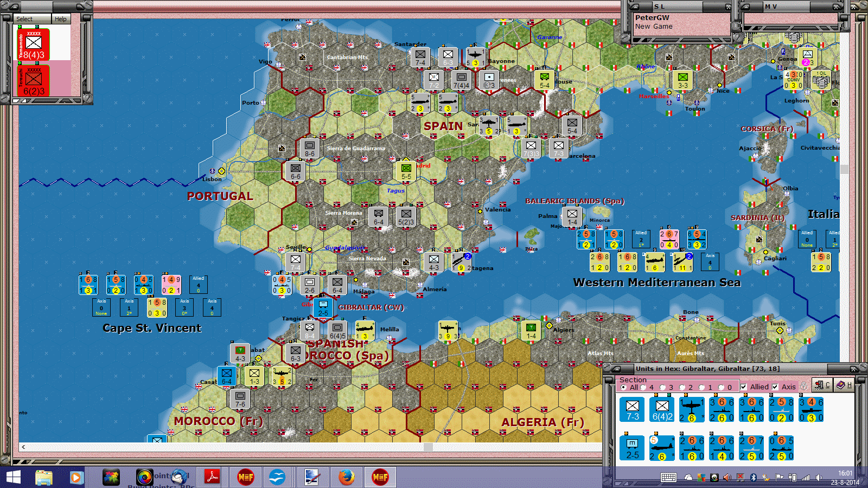Exit the Units in Hex panel via door icon

pyautogui.click(x=820, y=386)
